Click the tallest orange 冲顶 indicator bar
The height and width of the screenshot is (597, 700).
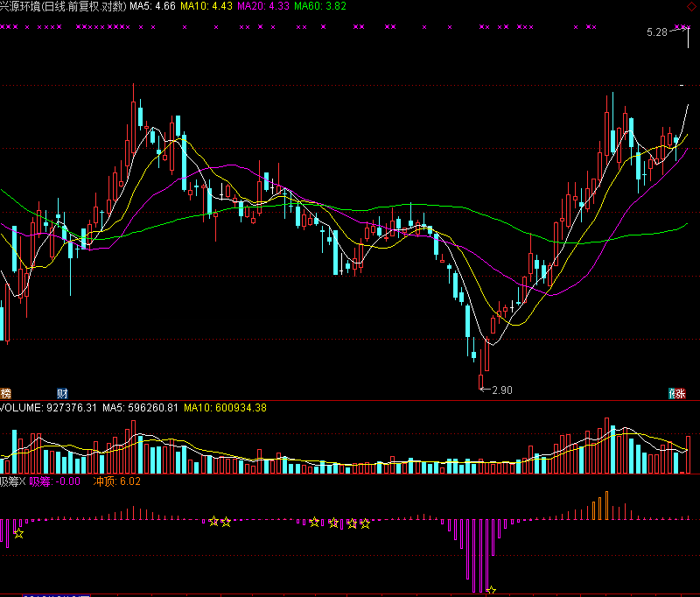(x=606, y=506)
